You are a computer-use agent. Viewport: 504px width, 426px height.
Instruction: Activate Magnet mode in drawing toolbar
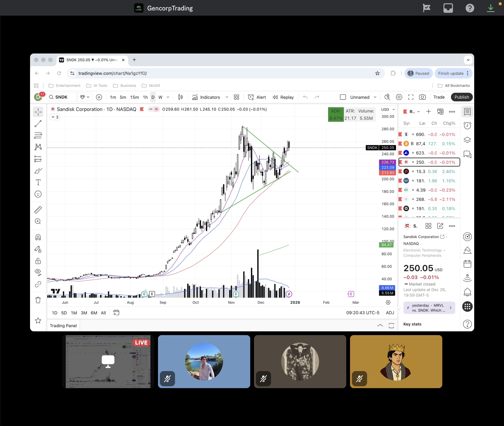click(x=38, y=237)
